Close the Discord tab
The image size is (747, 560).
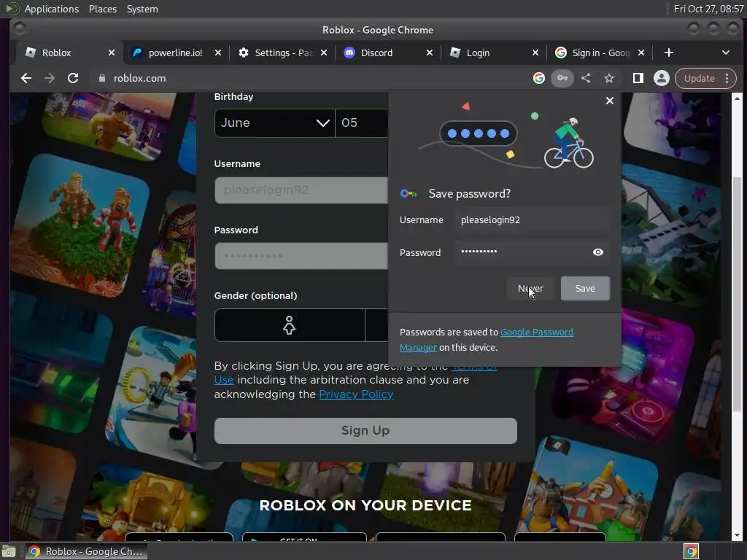pos(429,52)
